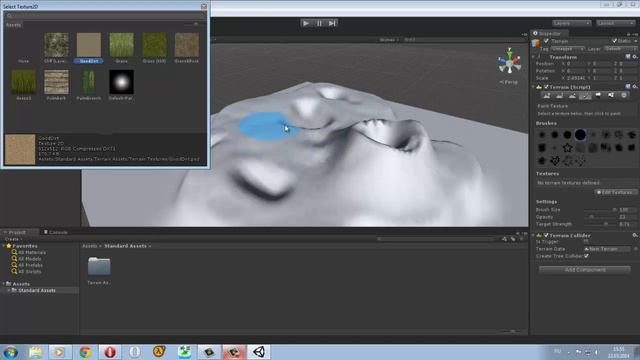Click the texture picker search field
The image size is (640, 360).
click(x=105, y=16)
